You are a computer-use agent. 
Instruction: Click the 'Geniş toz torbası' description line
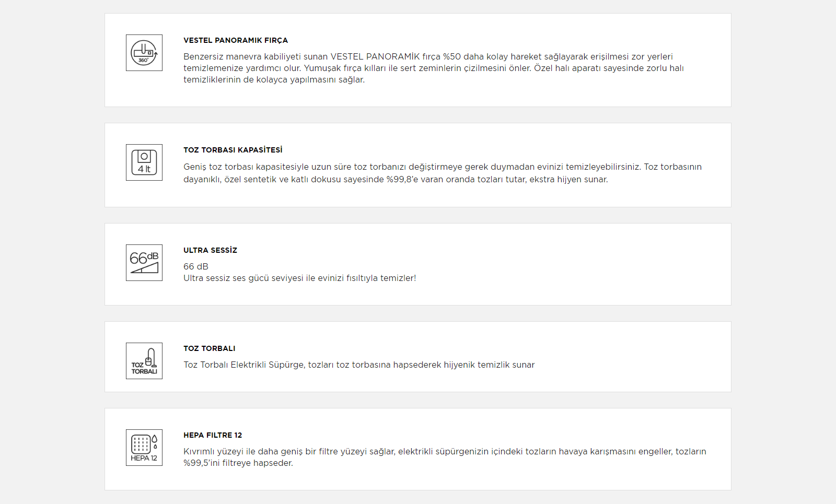[x=442, y=167]
